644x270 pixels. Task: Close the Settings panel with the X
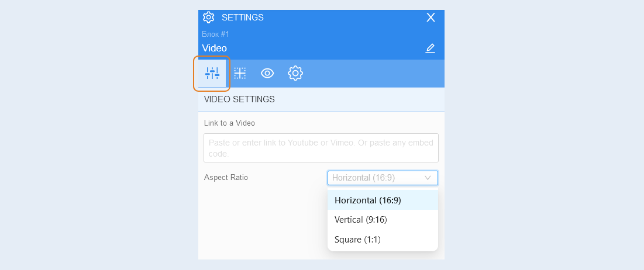coord(431,17)
